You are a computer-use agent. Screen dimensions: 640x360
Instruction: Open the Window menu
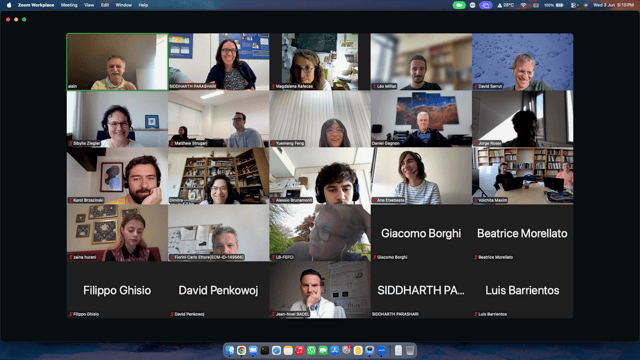tap(124, 5)
